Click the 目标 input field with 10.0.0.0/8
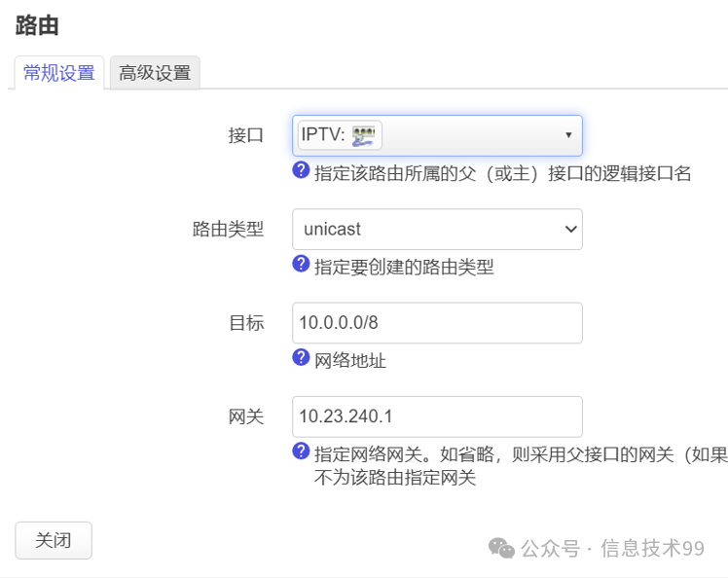Viewport: 728px width, 578px height. tap(437, 323)
